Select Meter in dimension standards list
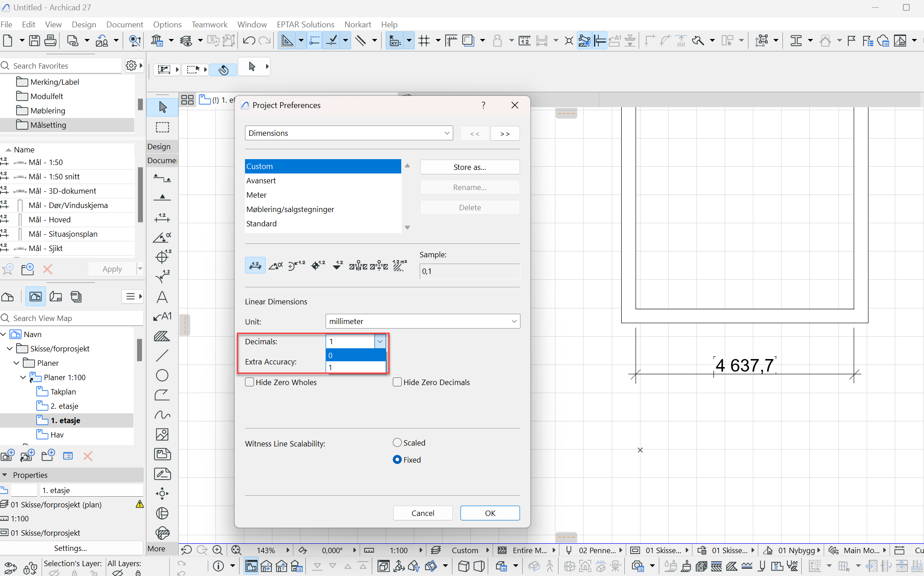The width and height of the screenshot is (924, 576). point(257,195)
